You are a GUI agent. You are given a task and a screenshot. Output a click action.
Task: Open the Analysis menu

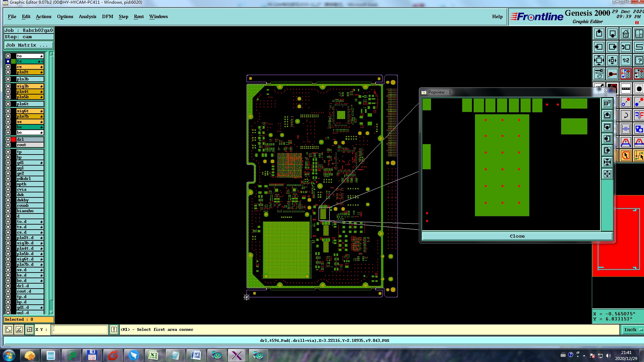click(87, 16)
